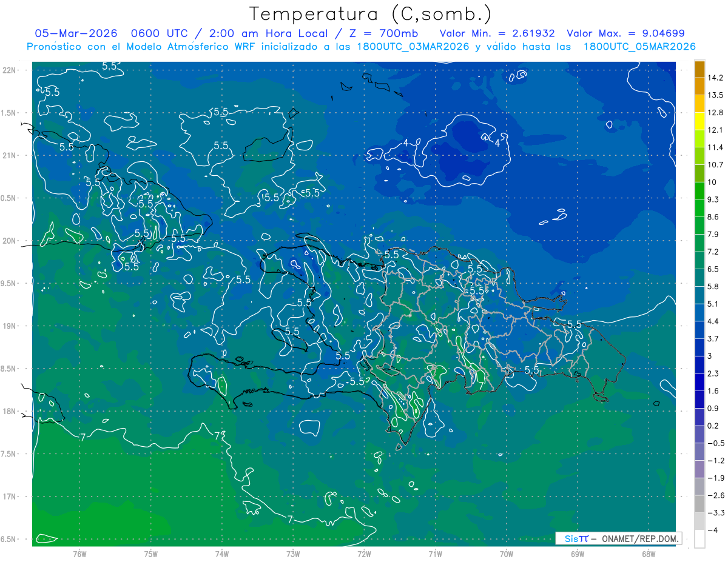Viewport: 728px width, 562px height.
Task: Click the '20N' latitude label
Action: [10, 241]
